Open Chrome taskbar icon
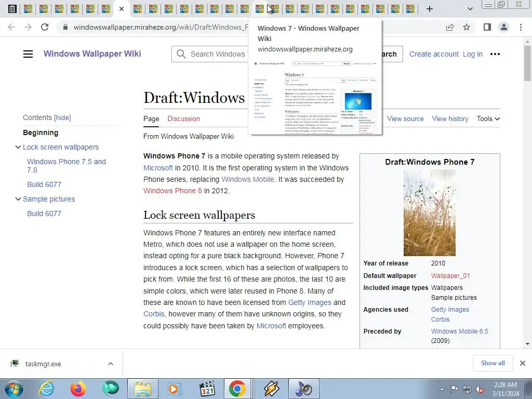 [237, 389]
